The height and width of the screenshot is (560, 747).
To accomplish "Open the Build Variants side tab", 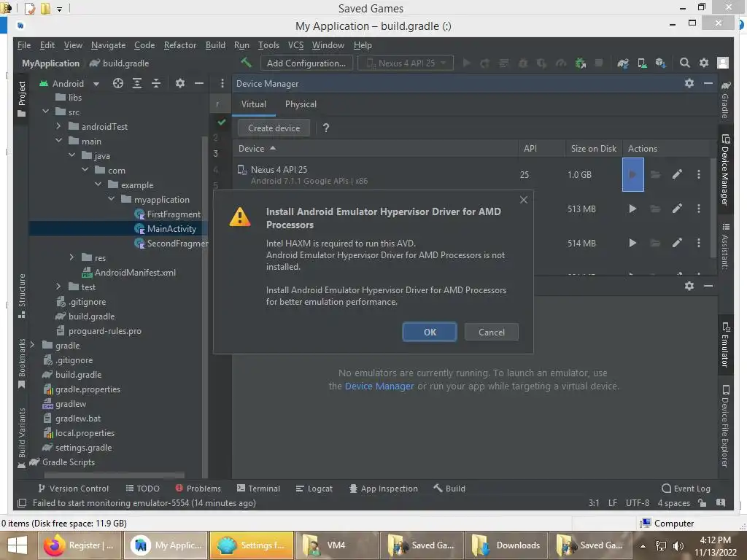I will click(21, 437).
